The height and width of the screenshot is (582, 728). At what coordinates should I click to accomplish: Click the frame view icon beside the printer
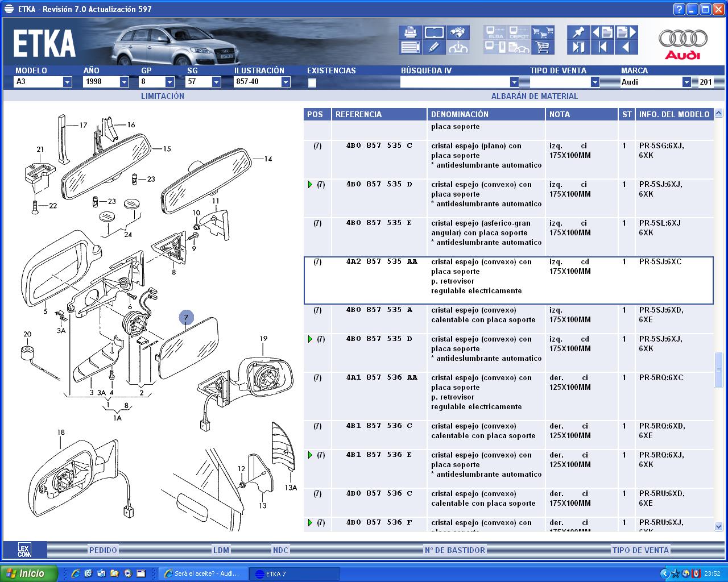[x=434, y=32]
